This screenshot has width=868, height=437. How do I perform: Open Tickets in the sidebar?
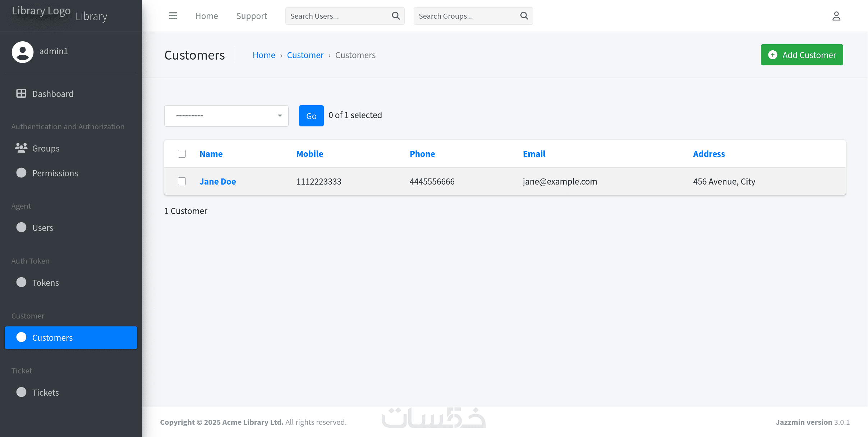(x=46, y=392)
